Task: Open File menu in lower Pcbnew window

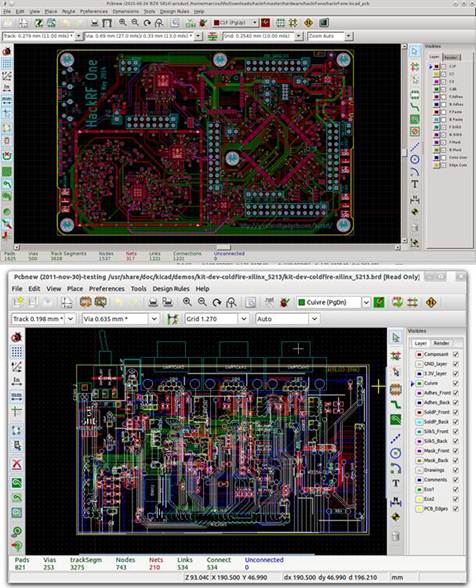Action: click(x=17, y=289)
